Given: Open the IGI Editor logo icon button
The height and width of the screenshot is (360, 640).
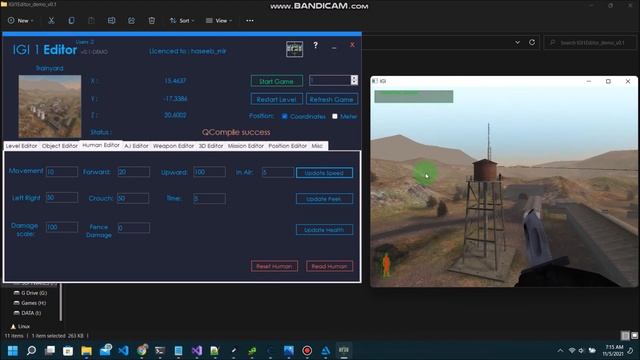Looking at the screenshot, I should (x=294, y=49).
